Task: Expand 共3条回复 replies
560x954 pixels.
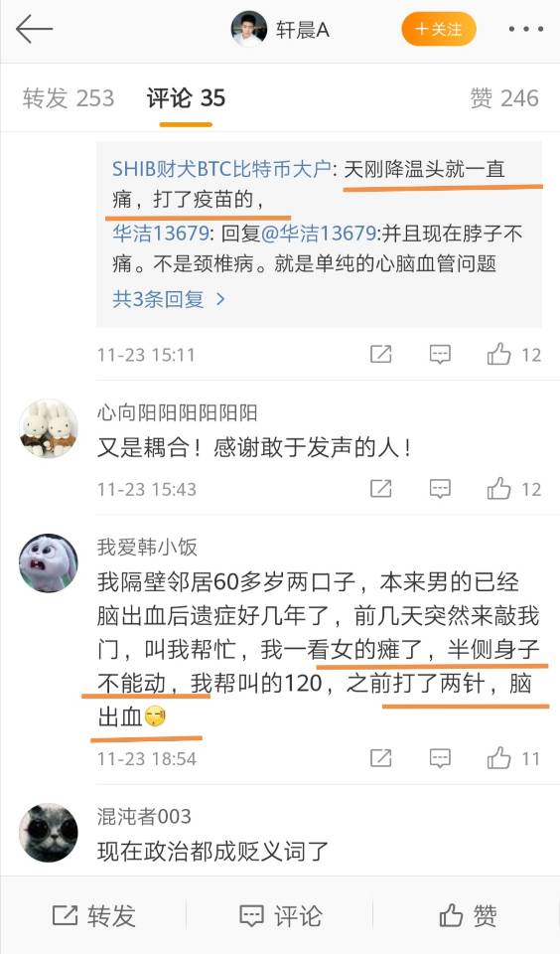Action: coord(169,299)
